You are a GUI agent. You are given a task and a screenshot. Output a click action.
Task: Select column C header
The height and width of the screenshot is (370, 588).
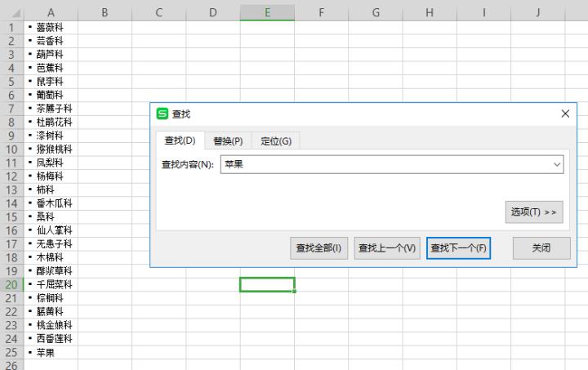pyautogui.click(x=159, y=13)
